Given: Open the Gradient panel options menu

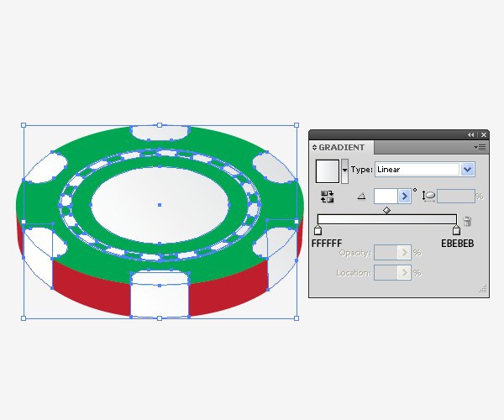Looking at the screenshot, I should pos(481,147).
